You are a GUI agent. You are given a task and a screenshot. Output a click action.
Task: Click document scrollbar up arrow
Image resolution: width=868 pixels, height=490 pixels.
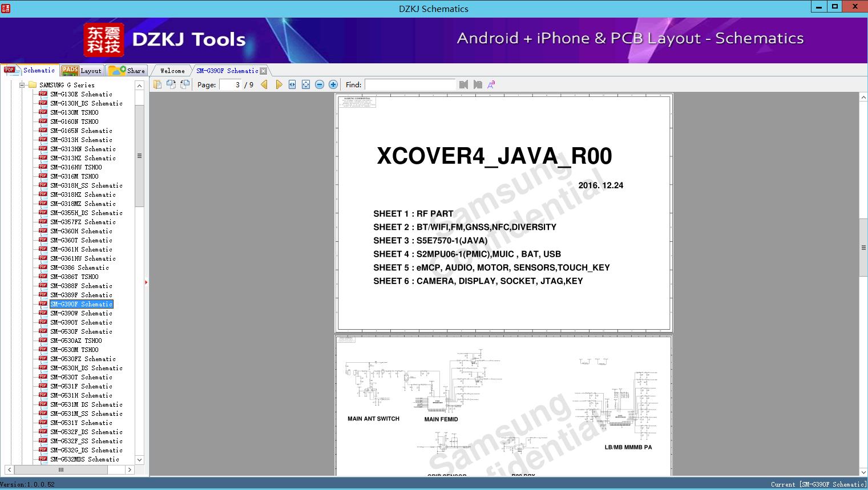[x=863, y=98]
